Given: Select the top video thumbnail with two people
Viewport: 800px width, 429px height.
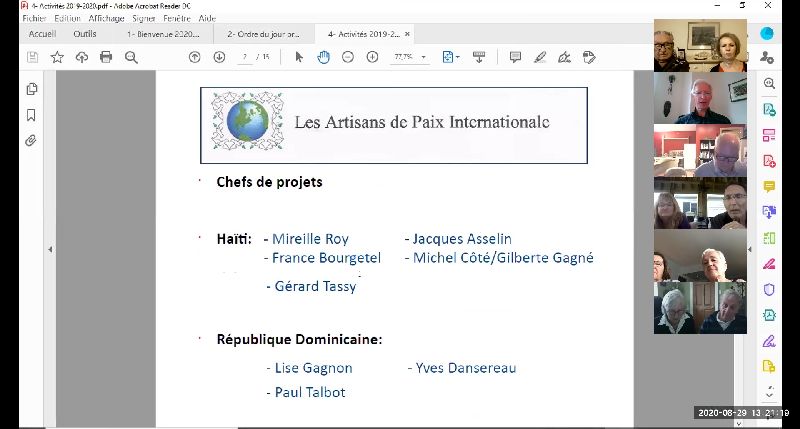Looking at the screenshot, I should coord(700,45).
